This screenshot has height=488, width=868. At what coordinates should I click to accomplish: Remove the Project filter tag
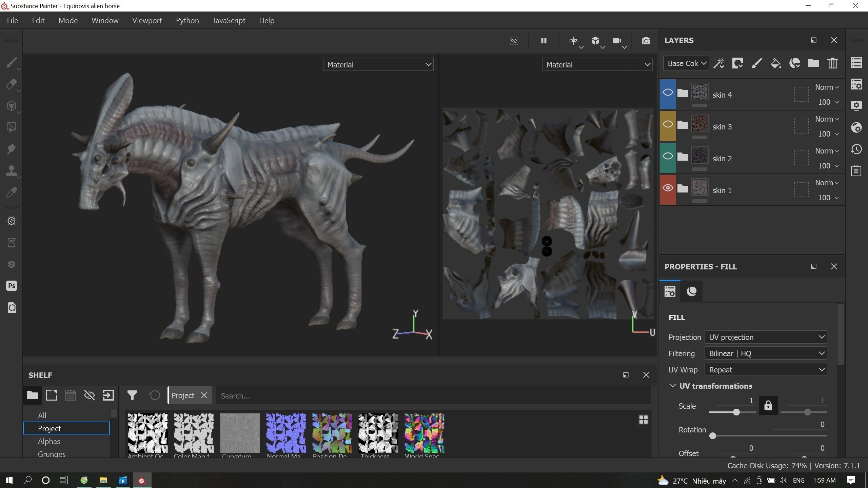[204, 395]
